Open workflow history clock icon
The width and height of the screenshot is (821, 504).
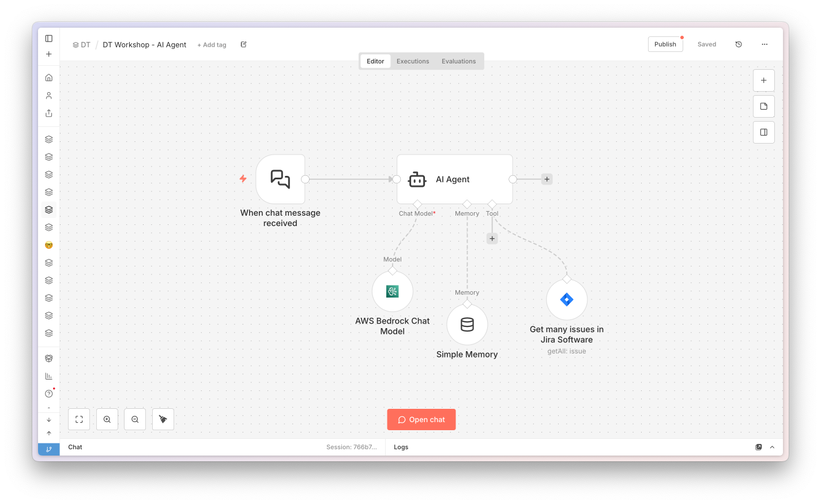739,44
